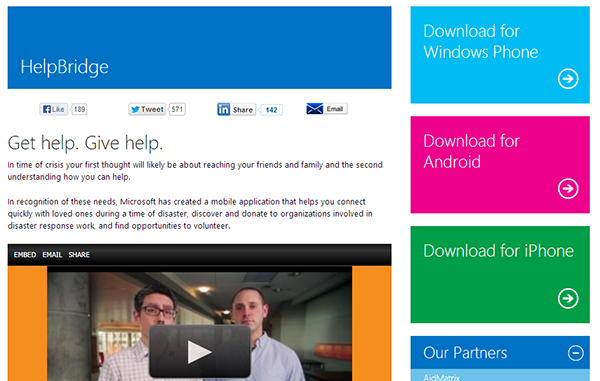
Task: Open the Download for iPhone tile
Action: (x=500, y=274)
